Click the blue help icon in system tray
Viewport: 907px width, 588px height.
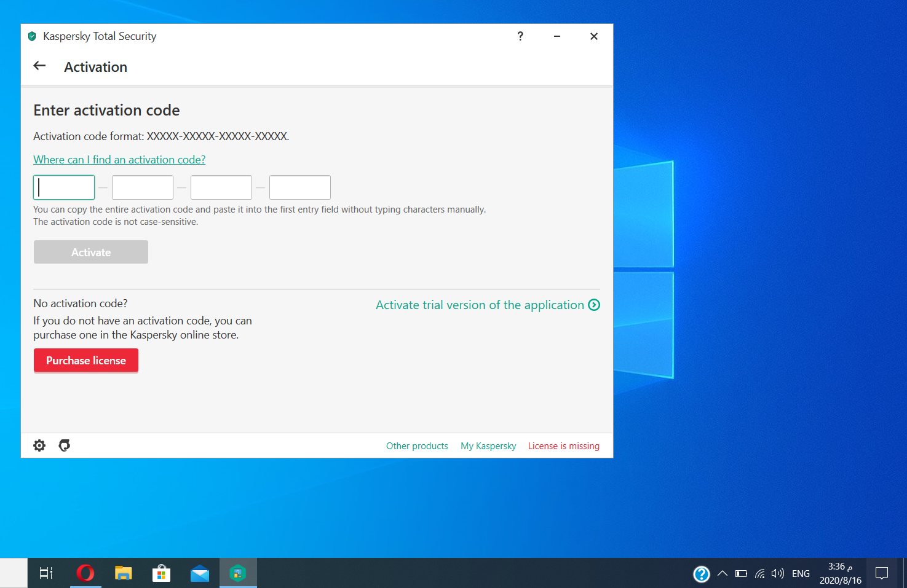(x=702, y=574)
